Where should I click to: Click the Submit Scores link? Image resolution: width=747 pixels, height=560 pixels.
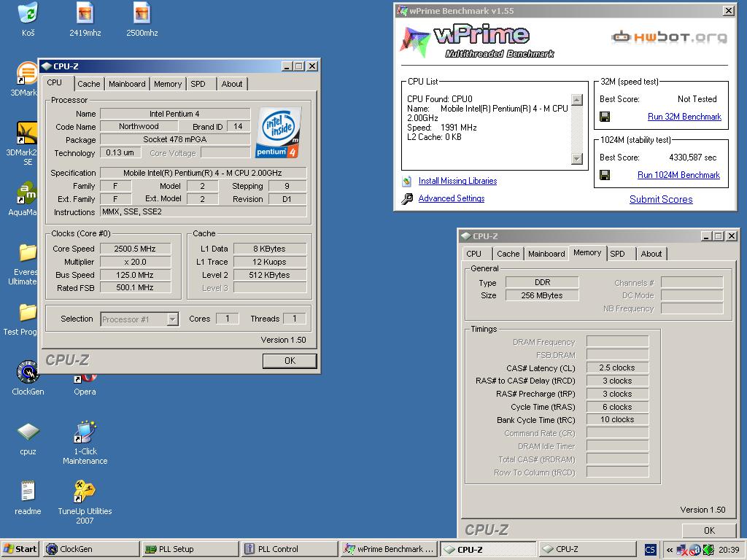(661, 200)
